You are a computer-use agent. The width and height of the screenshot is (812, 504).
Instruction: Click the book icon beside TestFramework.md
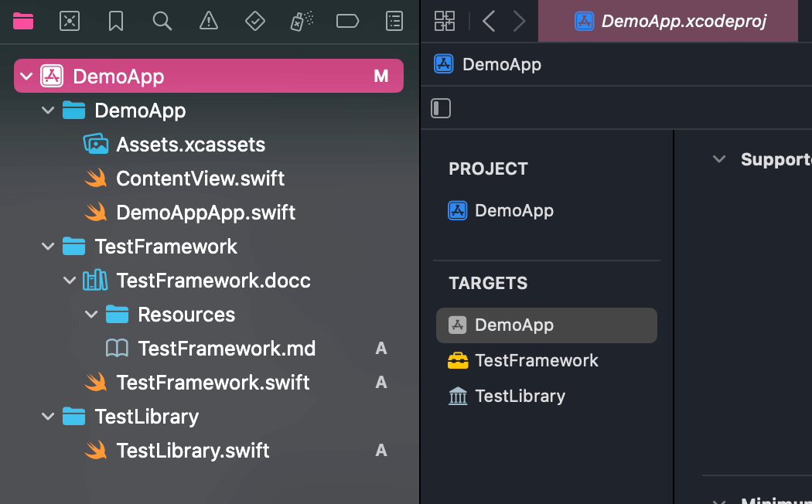click(x=117, y=349)
